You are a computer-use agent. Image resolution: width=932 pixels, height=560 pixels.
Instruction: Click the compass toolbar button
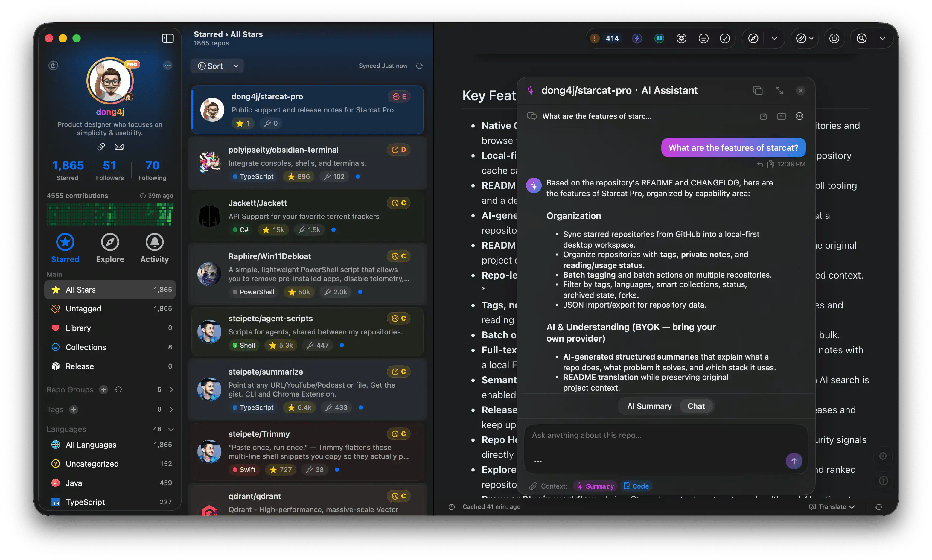753,38
